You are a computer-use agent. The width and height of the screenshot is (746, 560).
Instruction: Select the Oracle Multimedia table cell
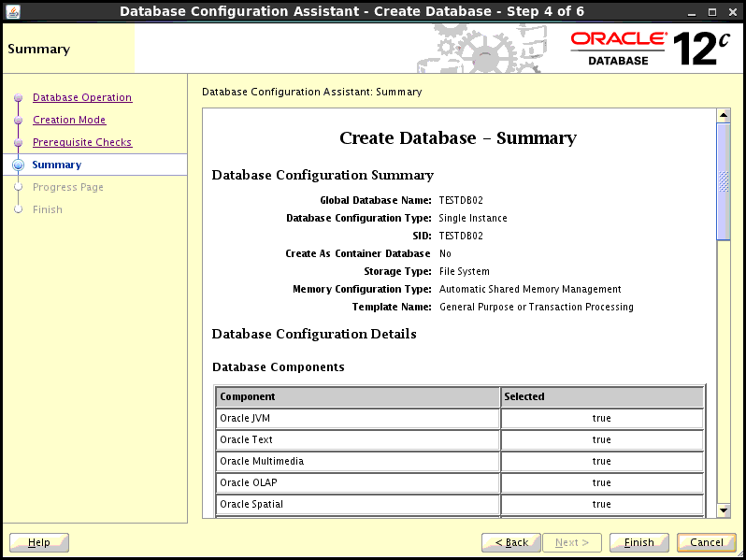click(357, 461)
